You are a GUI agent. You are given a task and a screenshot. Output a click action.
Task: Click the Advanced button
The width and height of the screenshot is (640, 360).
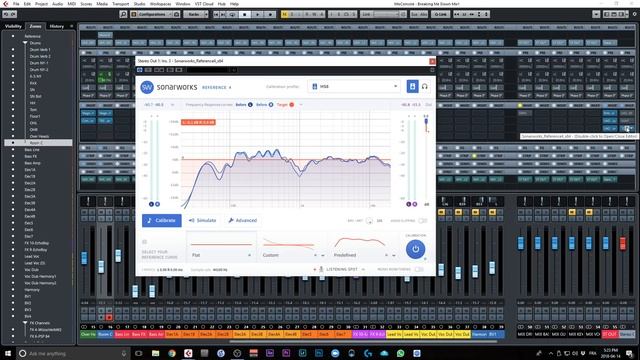click(x=242, y=220)
